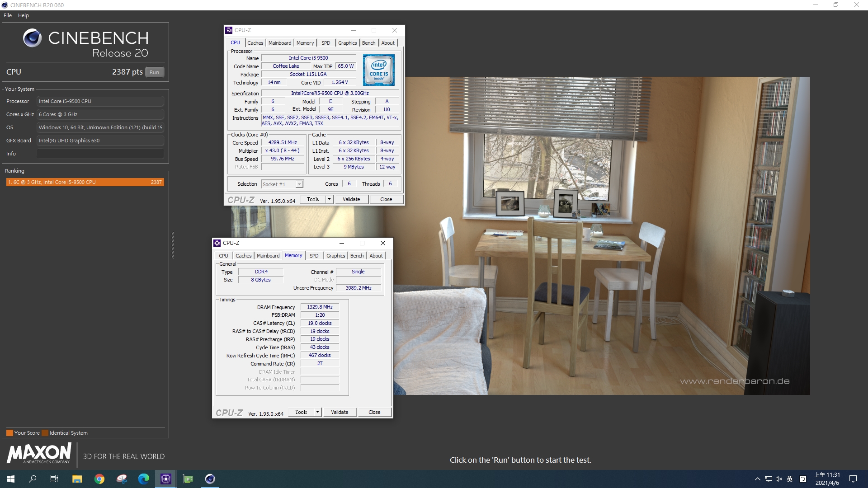Open the notification center icon
The image size is (868, 488).
(853, 479)
